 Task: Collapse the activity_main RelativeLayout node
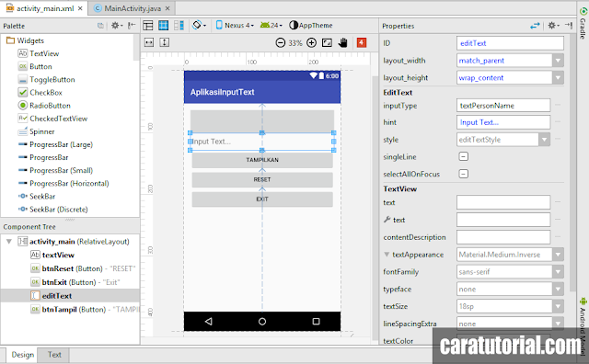tap(9, 242)
